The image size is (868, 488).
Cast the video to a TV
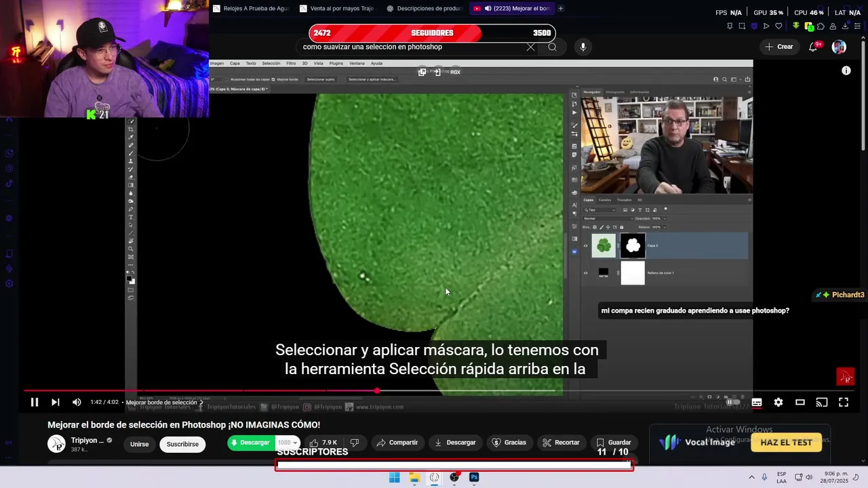822,402
